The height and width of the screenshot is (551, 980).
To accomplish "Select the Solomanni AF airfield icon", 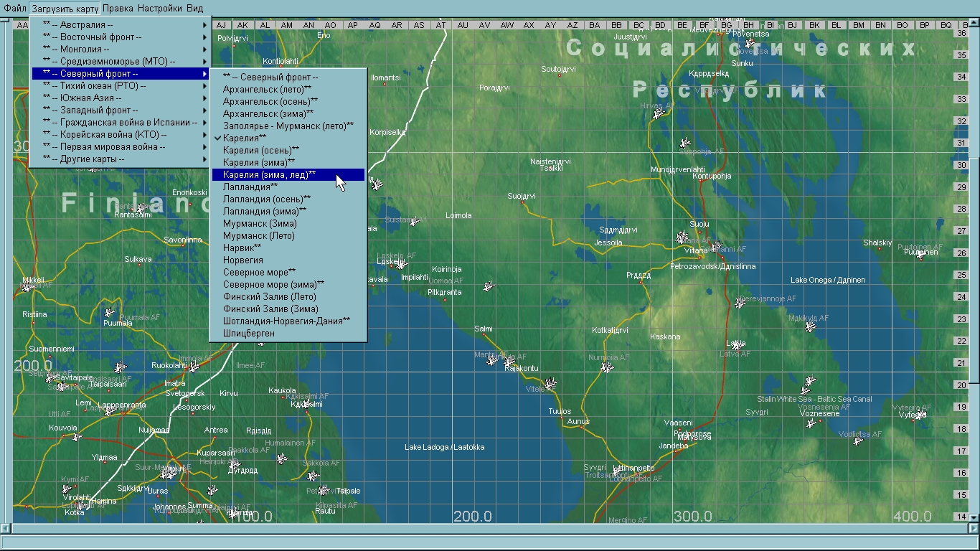I will [x=716, y=247].
